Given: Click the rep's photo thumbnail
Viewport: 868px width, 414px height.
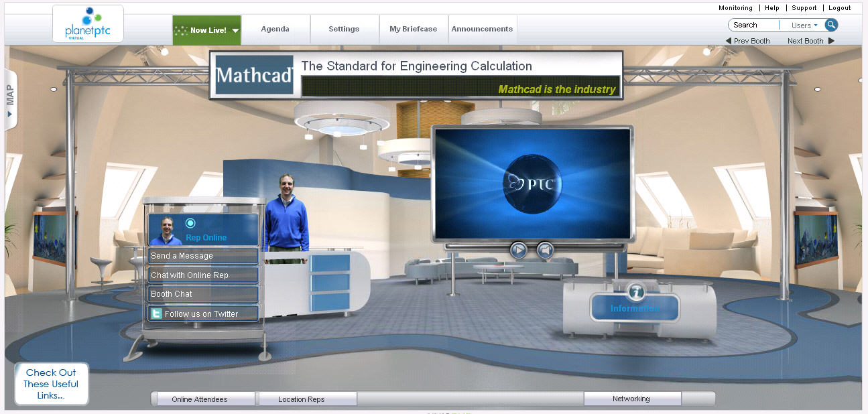Looking at the screenshot, I should click(166, 230).
